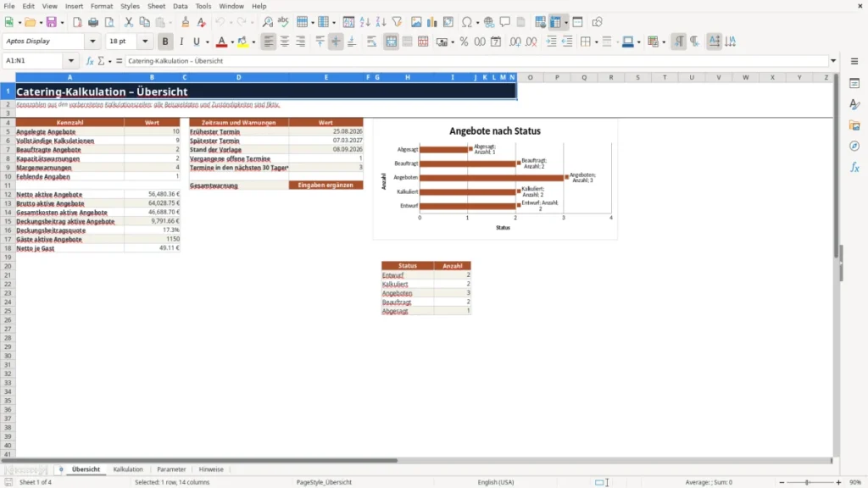The image size is (868, 488).
Task: Merge and center selected cells
Action: point(391,42)
